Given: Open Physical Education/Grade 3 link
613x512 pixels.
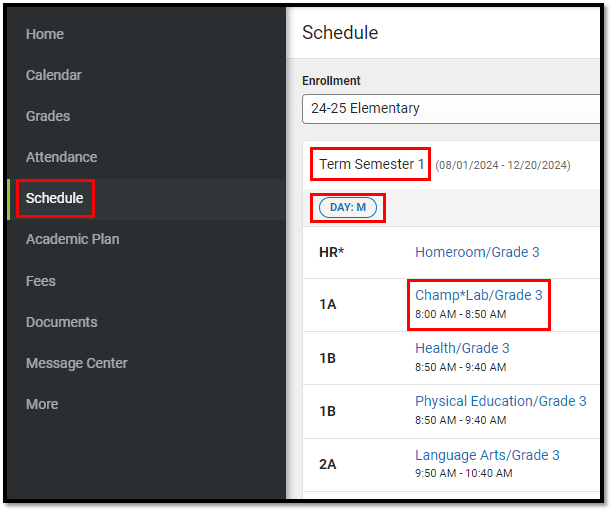Looking at the screenshot, I should pos(500,401).
